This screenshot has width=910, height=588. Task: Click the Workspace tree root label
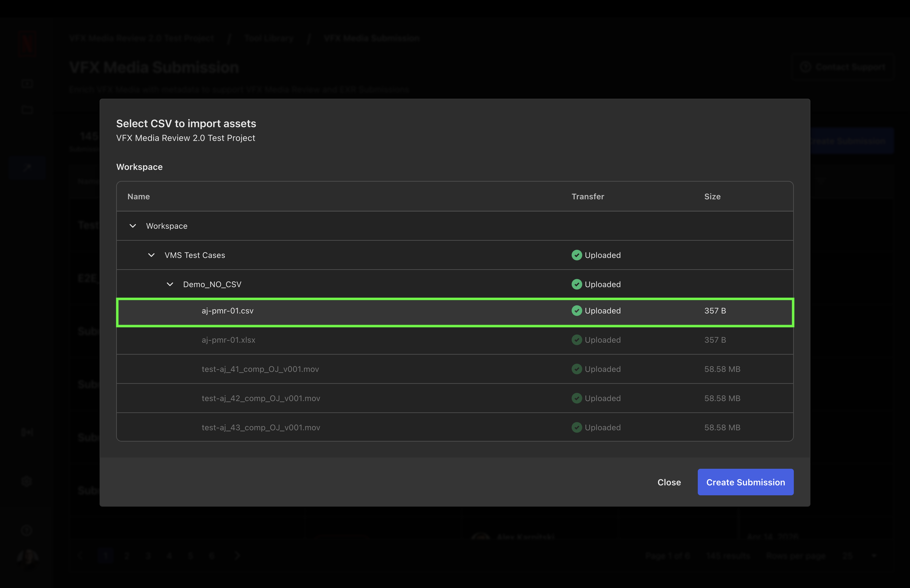(166, 226)
